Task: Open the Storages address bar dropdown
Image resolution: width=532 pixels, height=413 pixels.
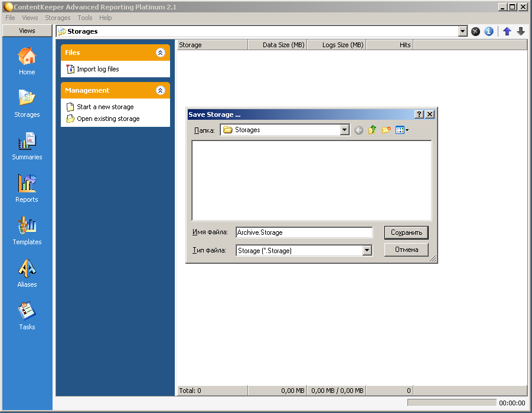Action: (x=462, y=31)
